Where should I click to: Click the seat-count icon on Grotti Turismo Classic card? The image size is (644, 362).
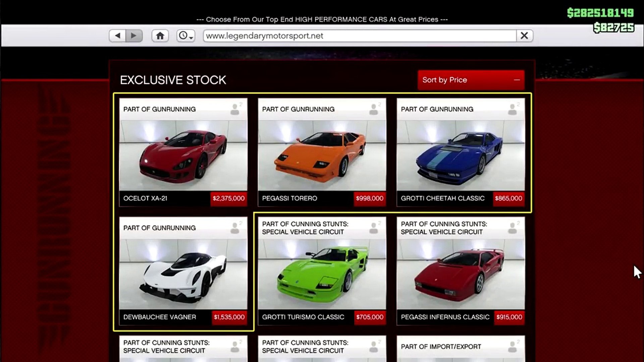(x=375, y=228)
